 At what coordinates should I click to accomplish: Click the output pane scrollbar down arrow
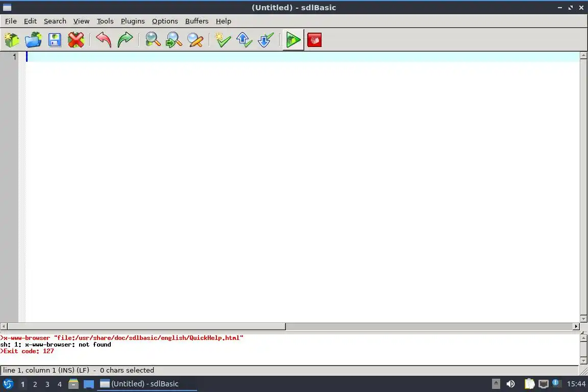pos(583,361)
